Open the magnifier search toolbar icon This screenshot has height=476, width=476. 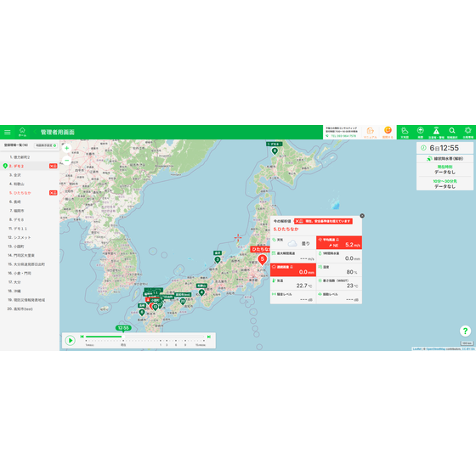452,133
